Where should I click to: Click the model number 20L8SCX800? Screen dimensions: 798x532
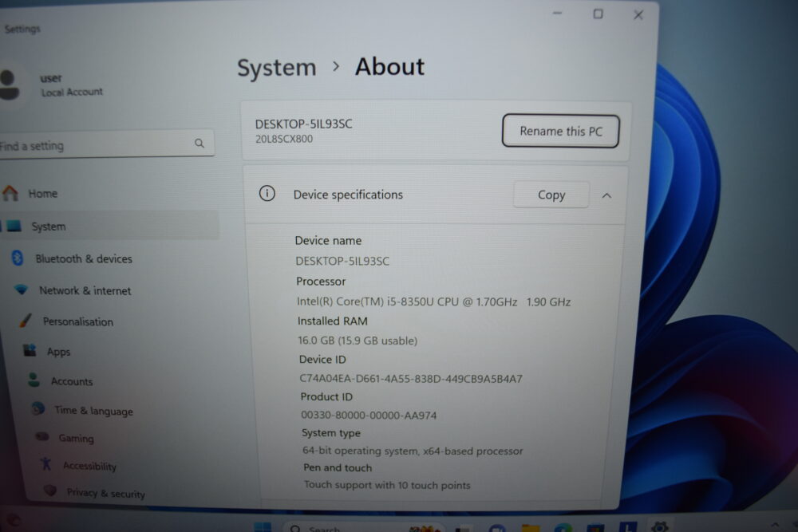point(284,139)
